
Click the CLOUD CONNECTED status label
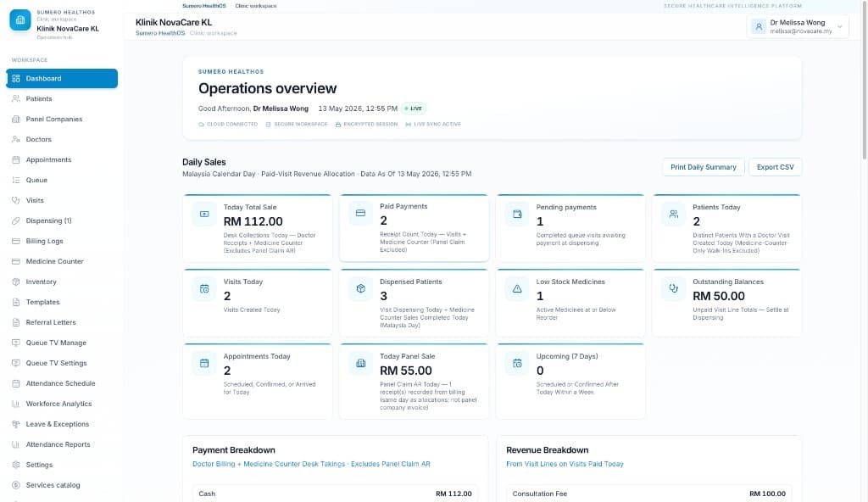[228, 124]
